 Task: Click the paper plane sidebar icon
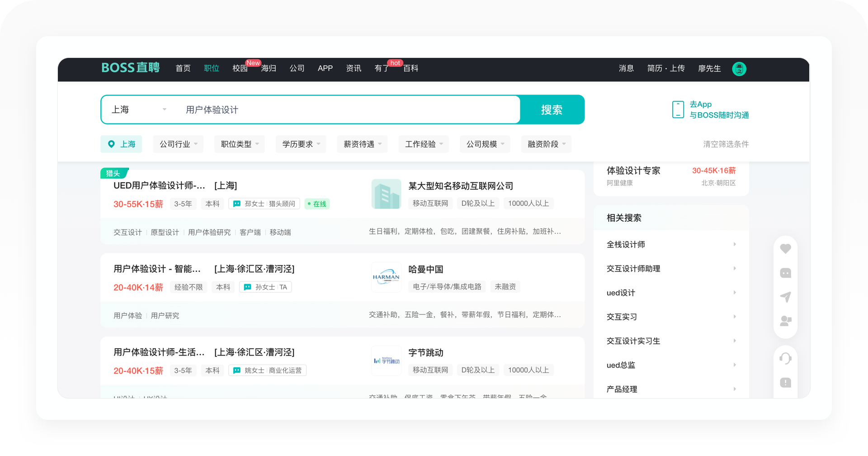point(786,297)
